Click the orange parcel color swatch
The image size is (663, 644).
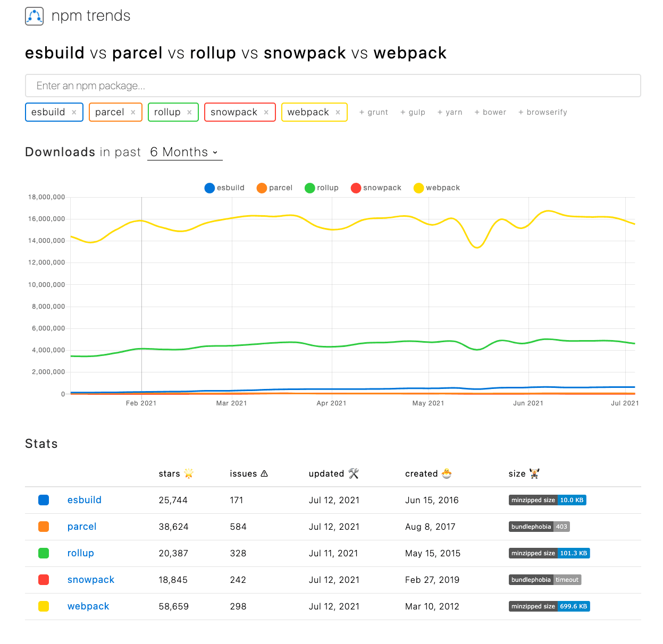click(44, 527)
